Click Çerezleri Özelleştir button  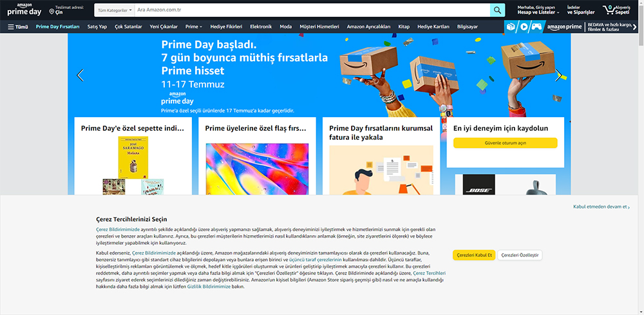coord(520,255)
